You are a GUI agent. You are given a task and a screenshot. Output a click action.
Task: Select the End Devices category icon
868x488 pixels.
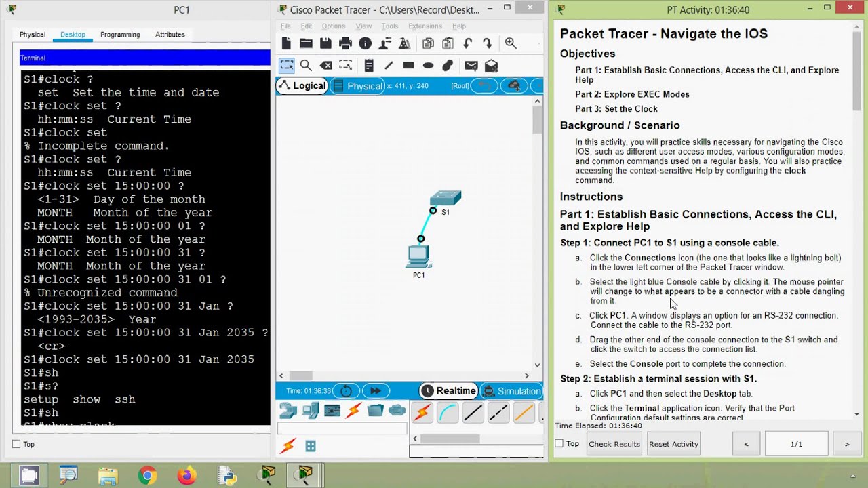[311, 411]
